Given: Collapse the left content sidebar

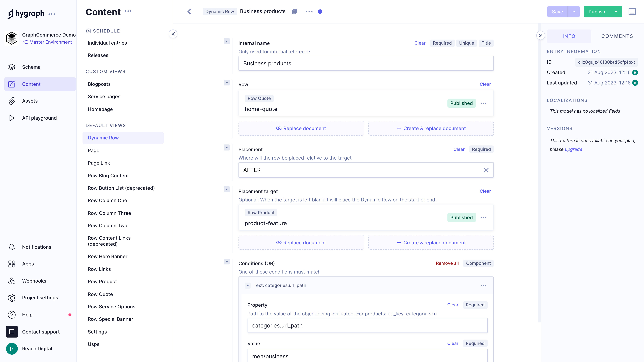Looking at the screenshot, I should coord(173,34).
